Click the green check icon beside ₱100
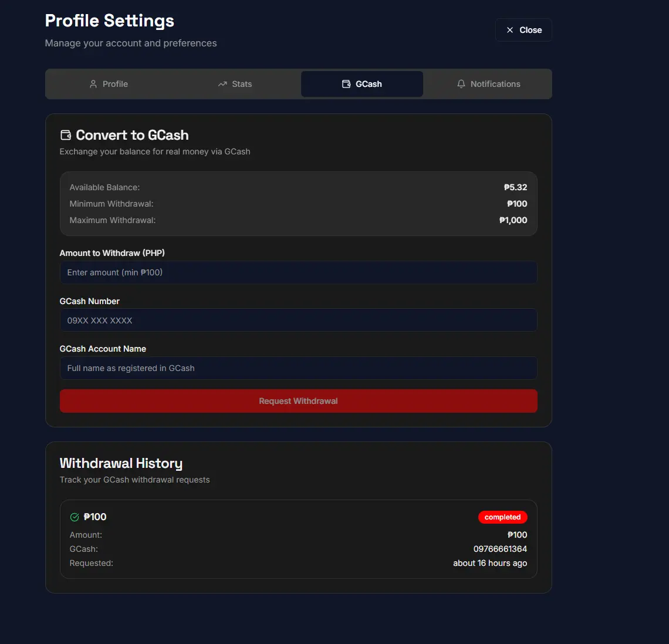669x644 pixels. 75,517
